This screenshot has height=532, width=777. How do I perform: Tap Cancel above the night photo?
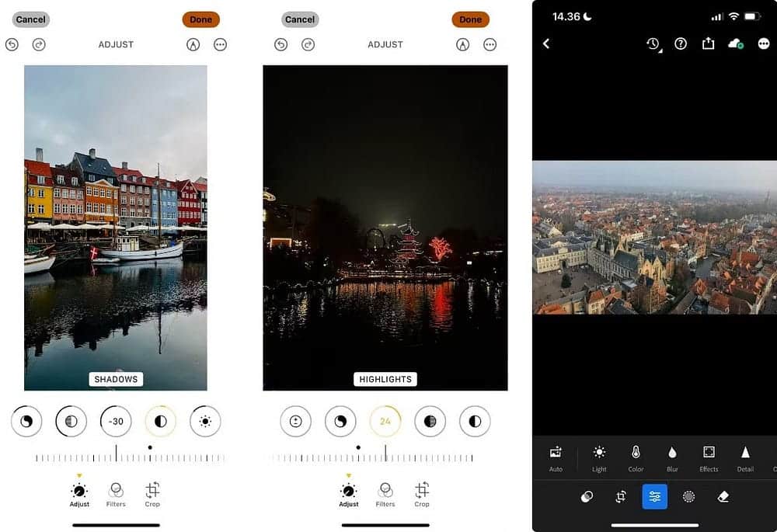pyautogui.click(x=300, y=19)
